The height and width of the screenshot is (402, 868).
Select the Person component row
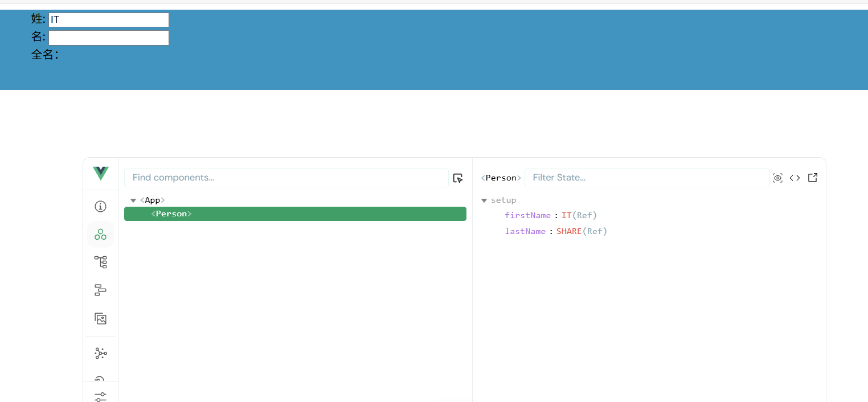pos(295,214)
